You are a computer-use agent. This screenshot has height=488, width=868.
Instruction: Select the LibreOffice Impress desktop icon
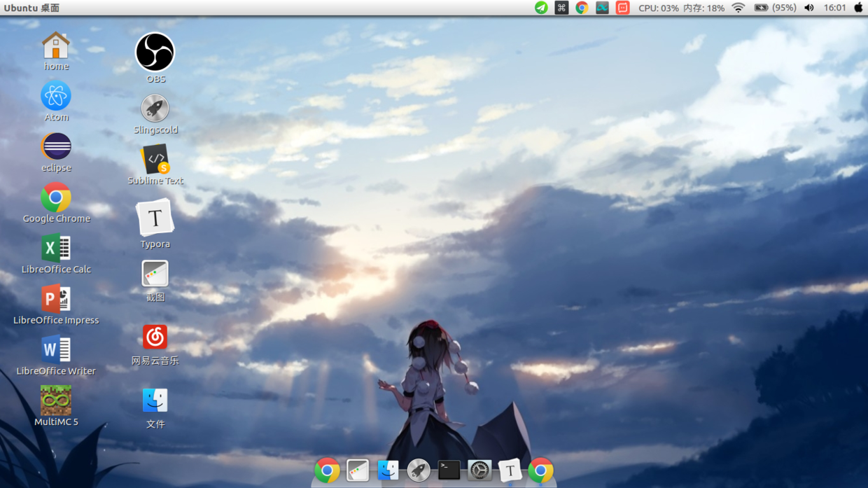(x=56, y=299)
